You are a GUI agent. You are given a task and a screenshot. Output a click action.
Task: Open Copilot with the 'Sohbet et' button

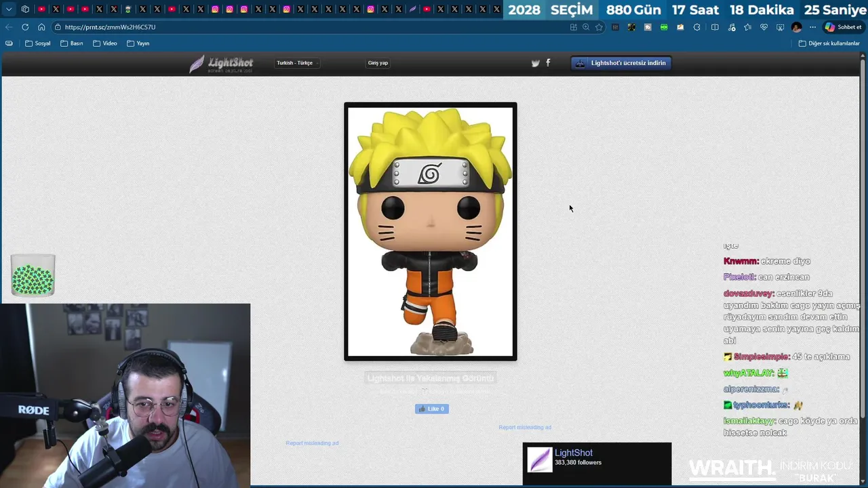843,27
